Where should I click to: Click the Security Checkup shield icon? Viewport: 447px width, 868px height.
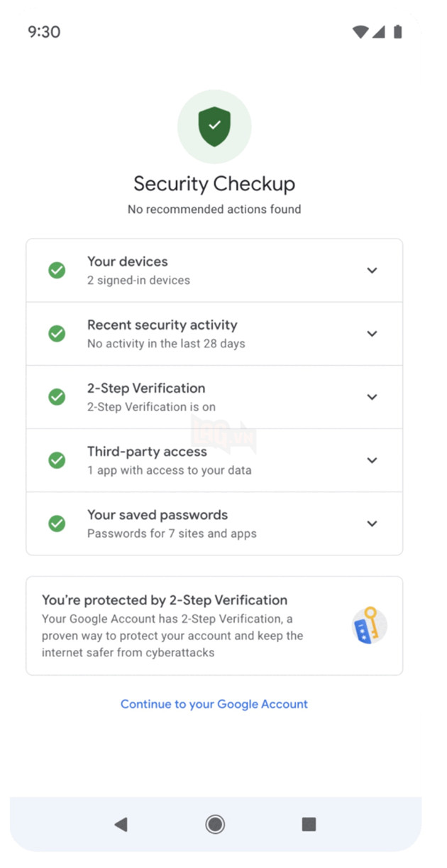coord(214,126)
